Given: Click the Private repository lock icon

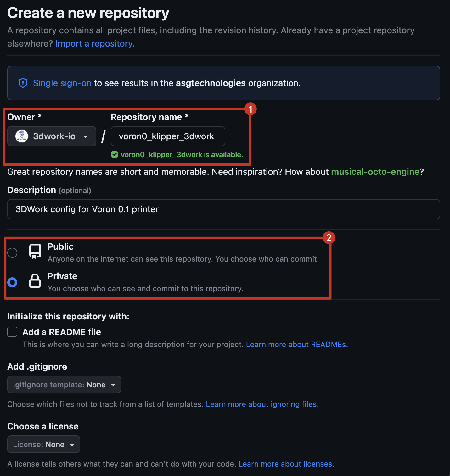Looking at the screenshot, I should click(35, 281).
